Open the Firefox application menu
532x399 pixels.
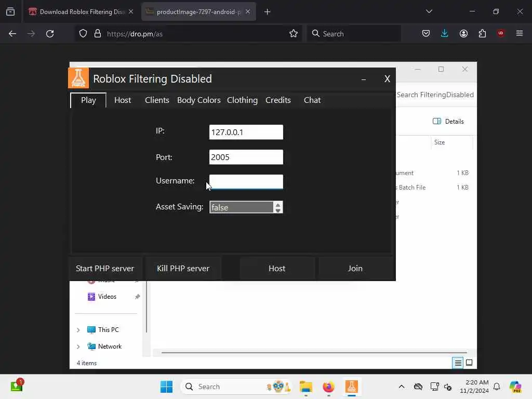click(x=520, y=33)
